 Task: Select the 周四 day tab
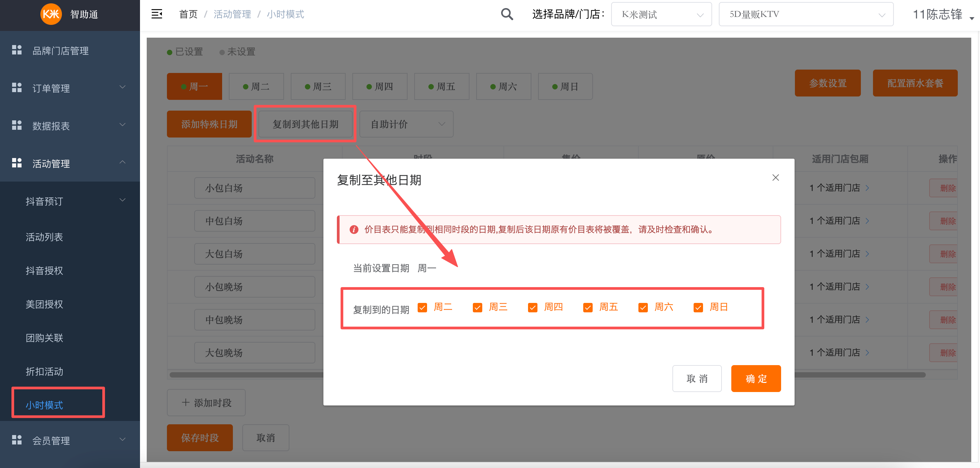380,86
